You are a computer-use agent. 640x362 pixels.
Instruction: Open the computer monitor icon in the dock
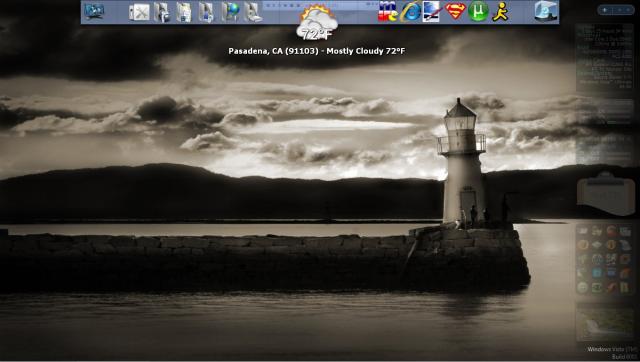[x=94, y=11]
